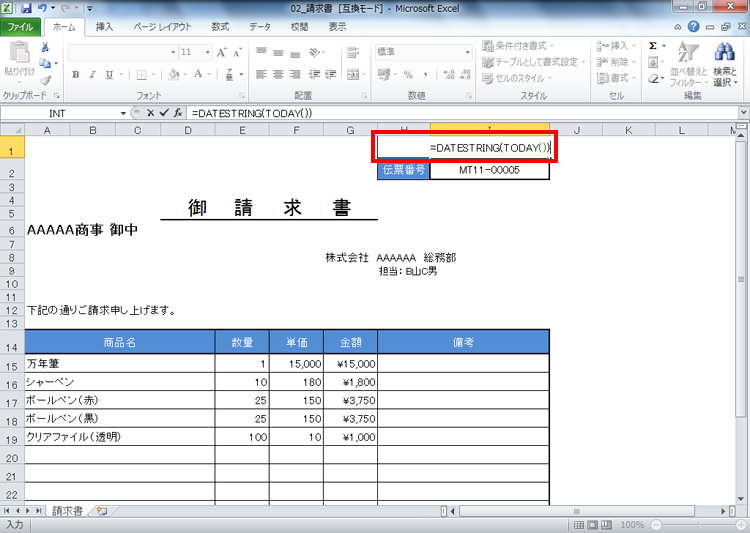This screenshot has height=533, width=750.
Task: Click the Cancel X in formula bar
Action: point(150,113)
